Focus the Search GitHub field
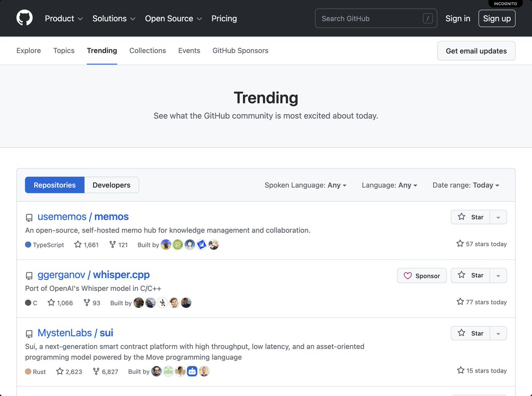The height and width of the screenshot is (396, 532). pos(376,19)
